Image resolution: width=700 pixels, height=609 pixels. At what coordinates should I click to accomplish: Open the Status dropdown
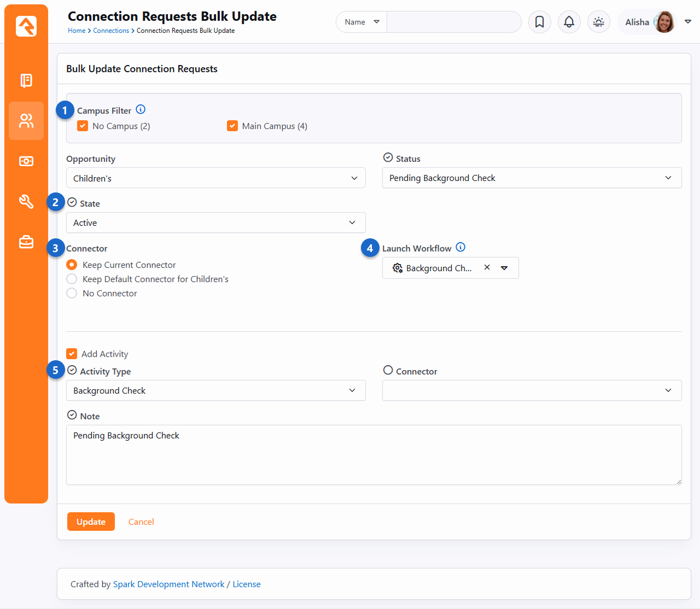(532, 178)
